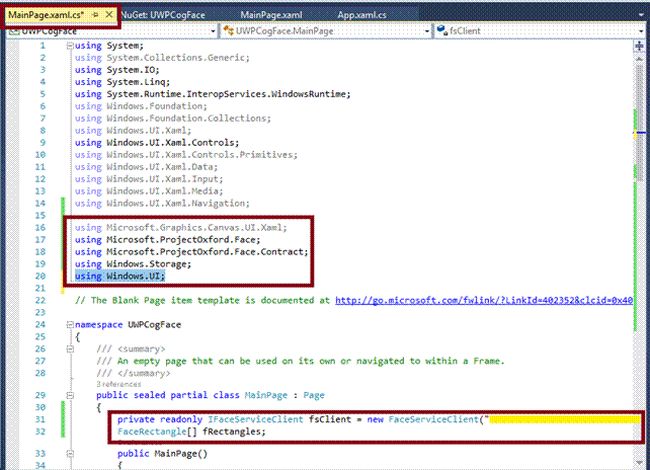Image resolution: width=650 pixels, height=470 pixels.
Task: Click 'using Microsoft.ProjectOxford.Face.Contract;' line
Action: (x=192, y=252)
